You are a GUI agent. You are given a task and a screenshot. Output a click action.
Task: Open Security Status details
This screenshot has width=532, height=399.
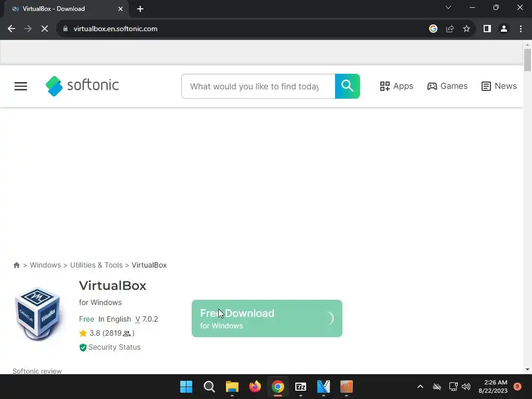pos(110,347)
